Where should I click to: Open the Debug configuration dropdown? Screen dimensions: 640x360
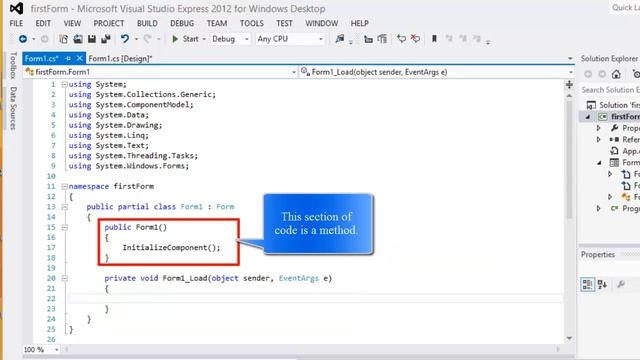(247, 39)
